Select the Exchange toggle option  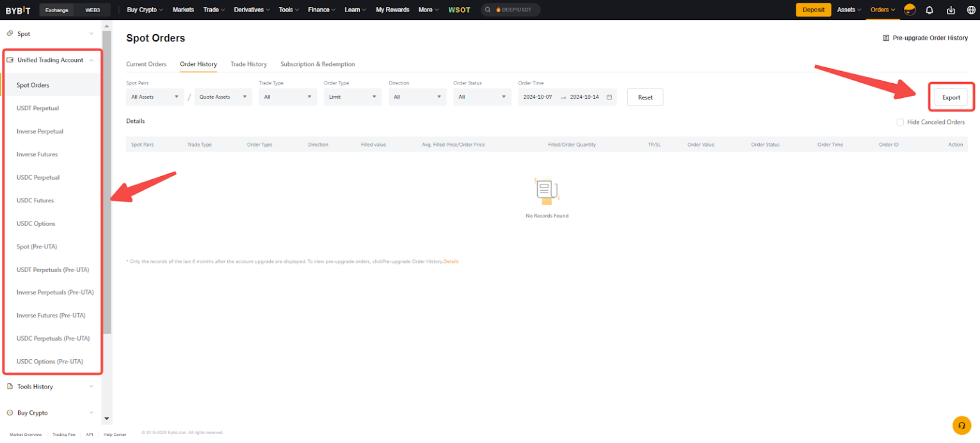click(57, 10)
